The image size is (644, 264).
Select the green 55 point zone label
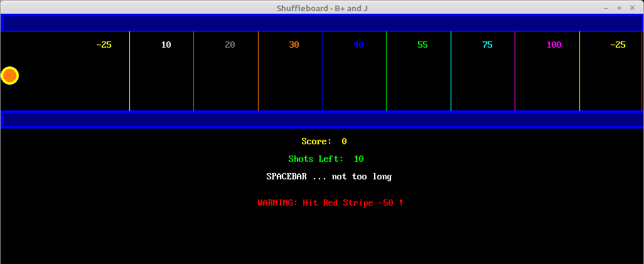point(422,45)
